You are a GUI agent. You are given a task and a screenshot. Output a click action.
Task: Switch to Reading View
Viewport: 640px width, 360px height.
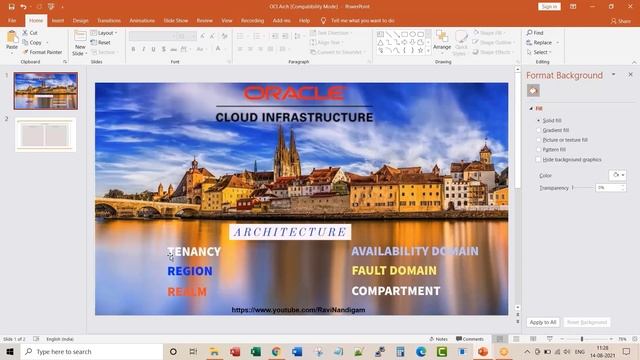533,339
